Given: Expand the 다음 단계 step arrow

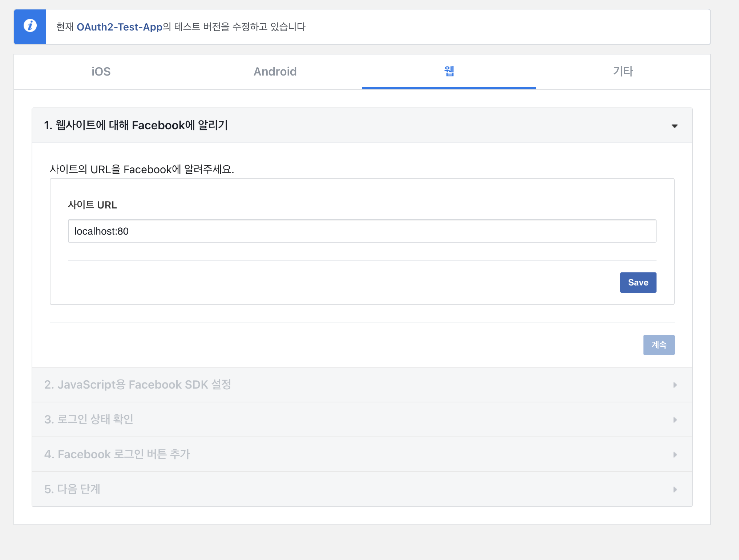Looking at the screenshot, I should [675, 490].
